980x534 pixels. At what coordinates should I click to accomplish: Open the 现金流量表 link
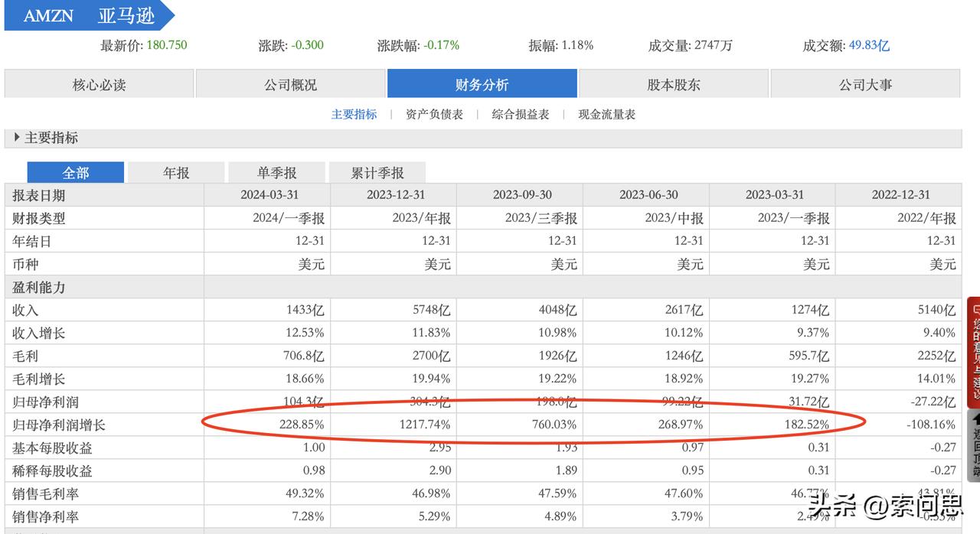(x=606, y=114)
